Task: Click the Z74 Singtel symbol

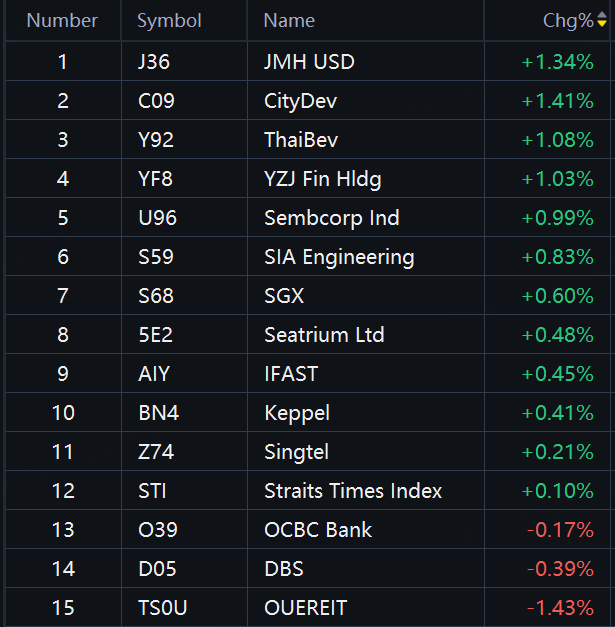Action: (x=155, y=452)
